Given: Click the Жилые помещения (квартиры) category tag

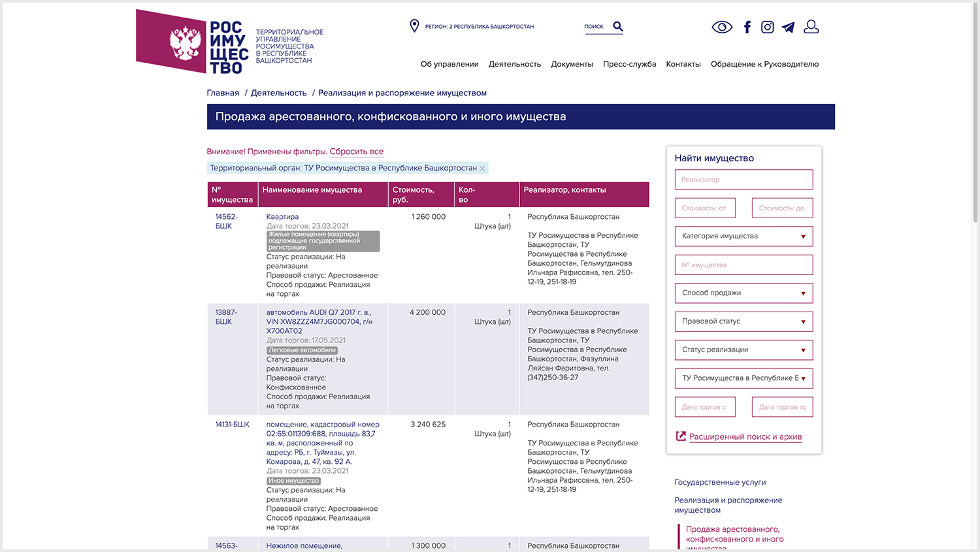Looking at the screenshot, I should (323, 241).
